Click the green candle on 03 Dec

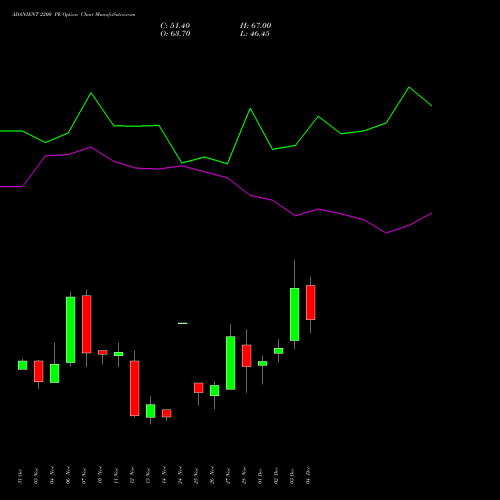tap(295, 314)
